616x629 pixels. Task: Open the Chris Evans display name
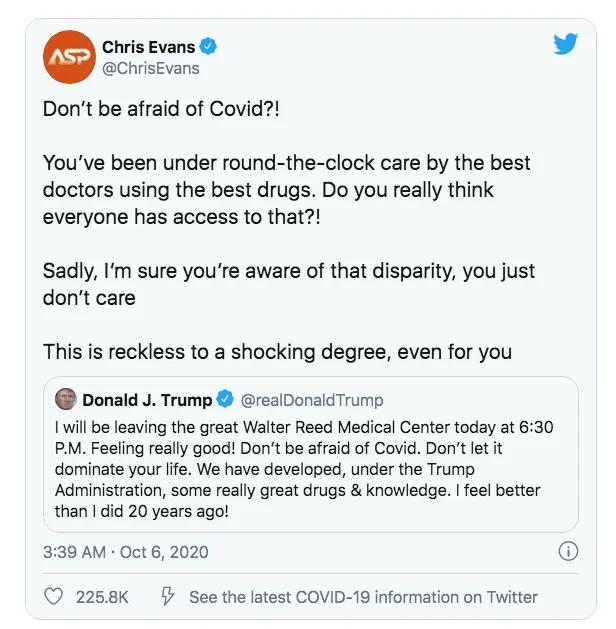(149, 46)
